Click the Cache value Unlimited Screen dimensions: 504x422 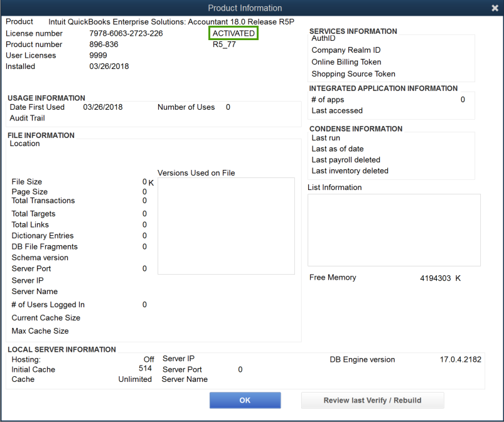coord(135,379)
